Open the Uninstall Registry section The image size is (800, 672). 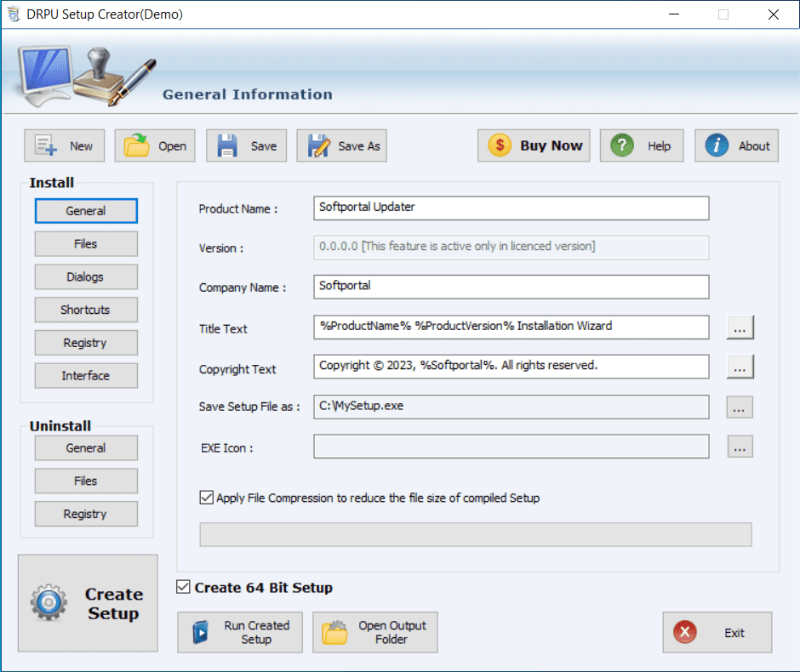tap(86, 514)
